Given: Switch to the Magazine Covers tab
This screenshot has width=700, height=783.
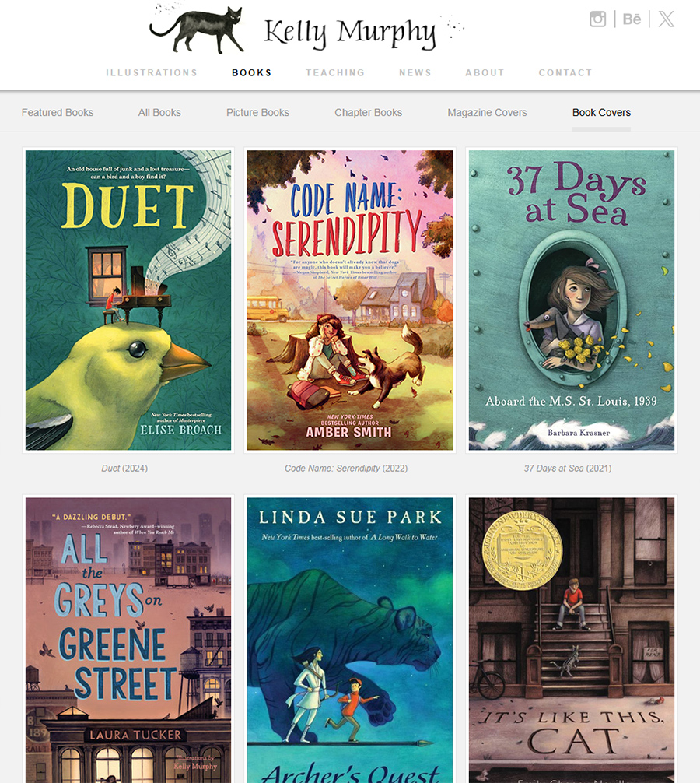Looking at the screenshot, I should point(487,112).
